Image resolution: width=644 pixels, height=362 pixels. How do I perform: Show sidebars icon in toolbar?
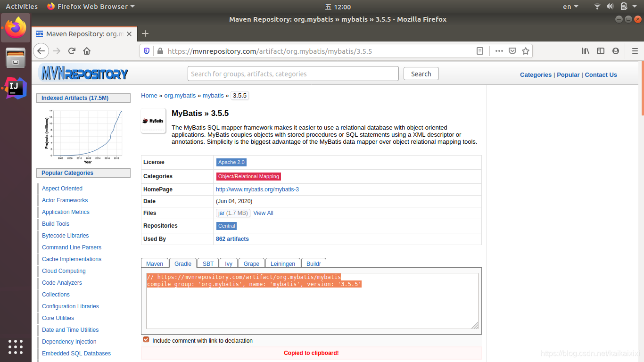(601, 51)
